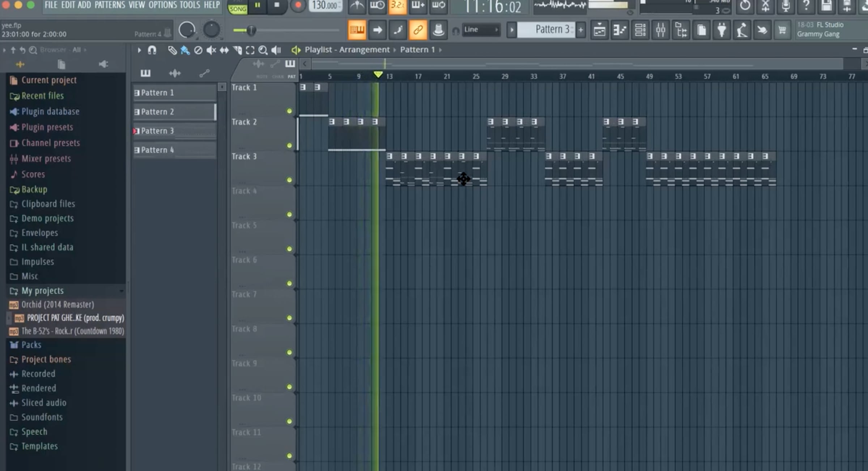Click the shopping cart content library icon

point(782,30)
